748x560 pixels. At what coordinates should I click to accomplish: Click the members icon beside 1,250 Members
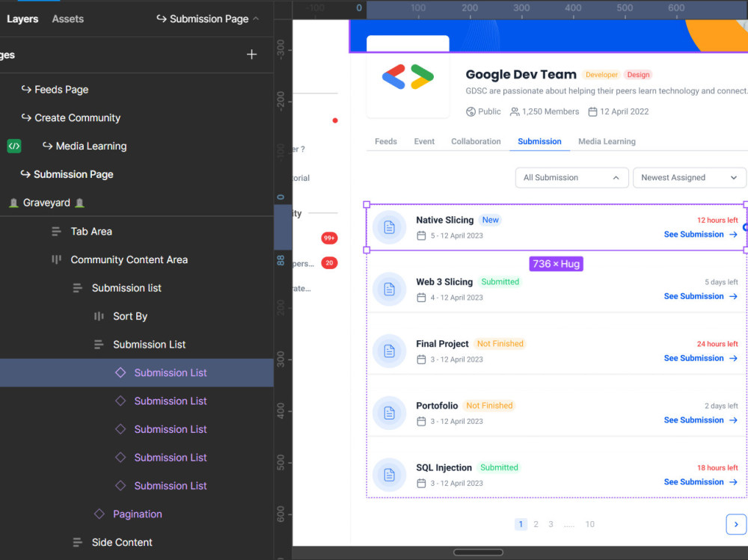515,111
